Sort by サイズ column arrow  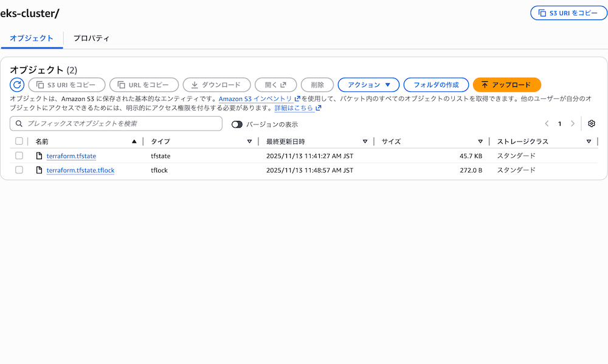pyautogui.click(x=480, y=142)
